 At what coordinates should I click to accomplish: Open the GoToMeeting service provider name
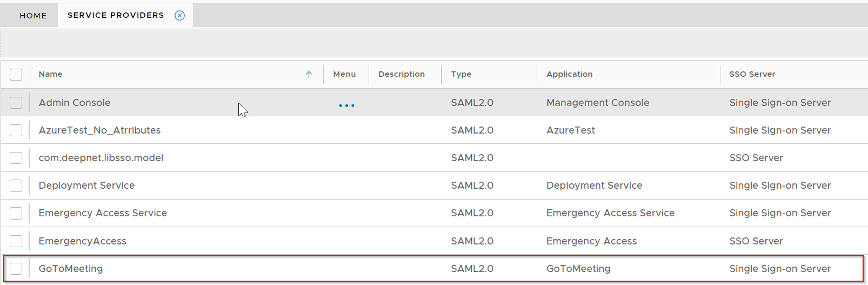click(x=71, y=269)
